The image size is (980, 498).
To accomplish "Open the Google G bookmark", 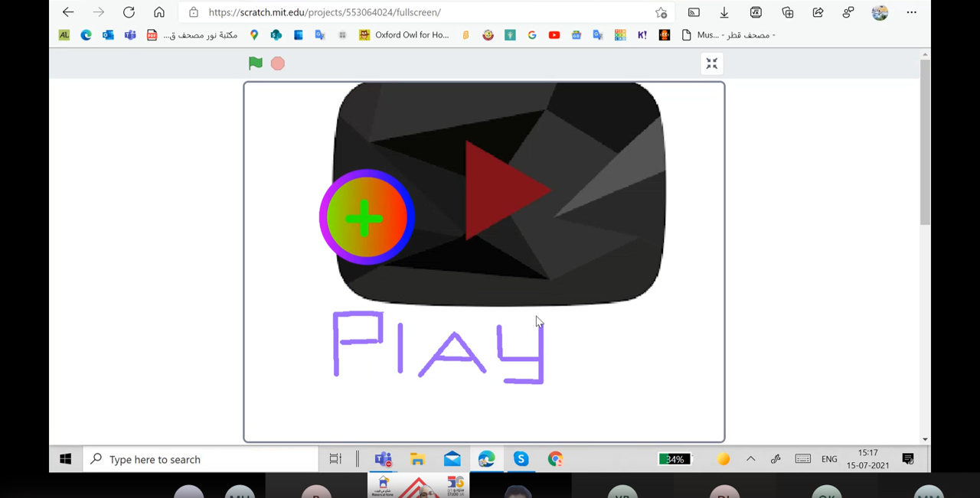I will (532, 35).
